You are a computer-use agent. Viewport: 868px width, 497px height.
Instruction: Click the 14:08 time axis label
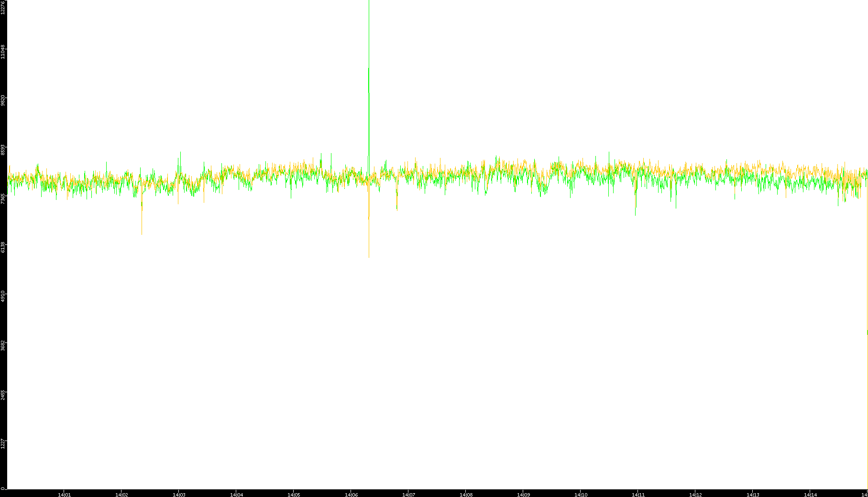[466, 494]
